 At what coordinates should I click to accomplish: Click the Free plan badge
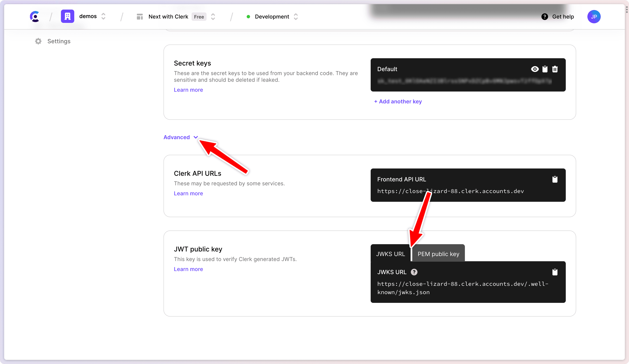coord(199,17)
